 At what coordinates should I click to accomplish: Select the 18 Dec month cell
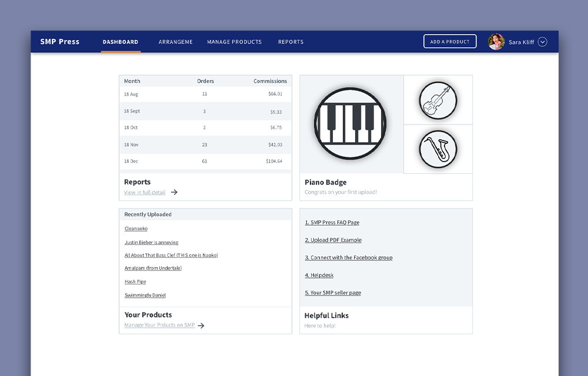(x=131, y=162)
